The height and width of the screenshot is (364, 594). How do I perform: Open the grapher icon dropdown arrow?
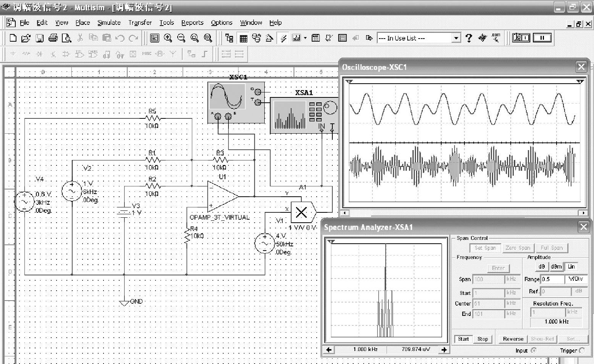coord(305,38)
